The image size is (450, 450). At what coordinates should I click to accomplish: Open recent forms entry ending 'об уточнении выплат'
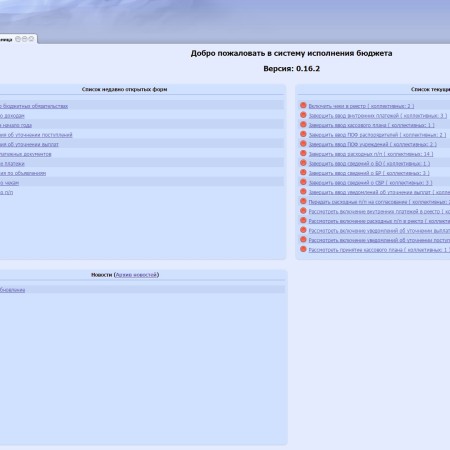(29, 145)
